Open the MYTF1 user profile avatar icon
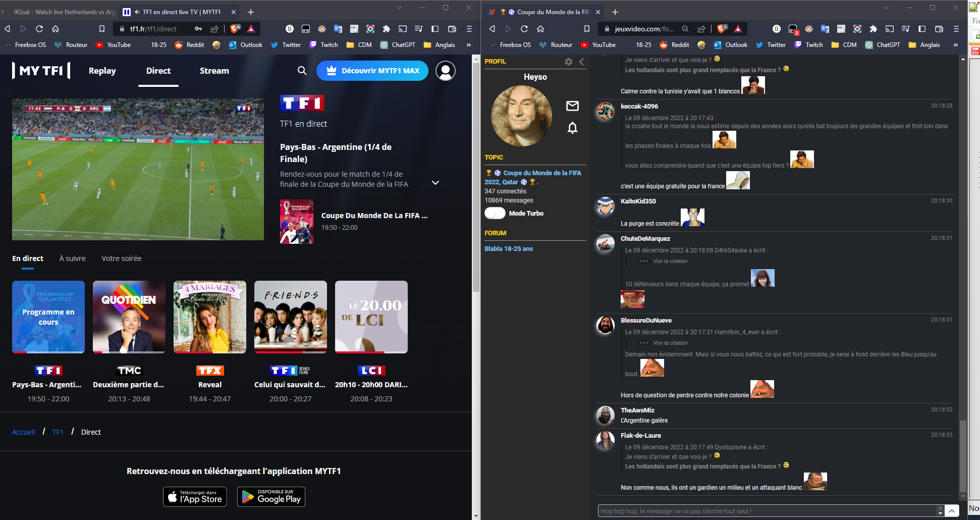This screenshot has height=520, width=980. point(445,71)
